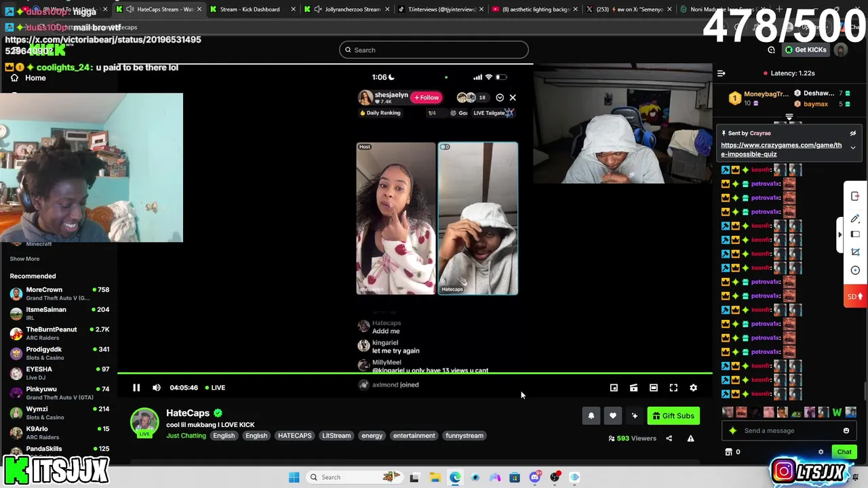Select the LitStream tag

336,436
